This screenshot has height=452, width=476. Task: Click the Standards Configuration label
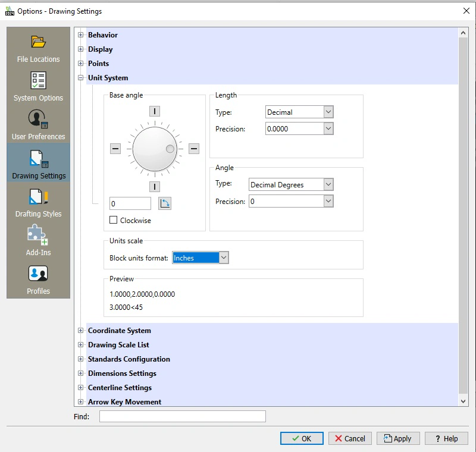tap(129, 359)
